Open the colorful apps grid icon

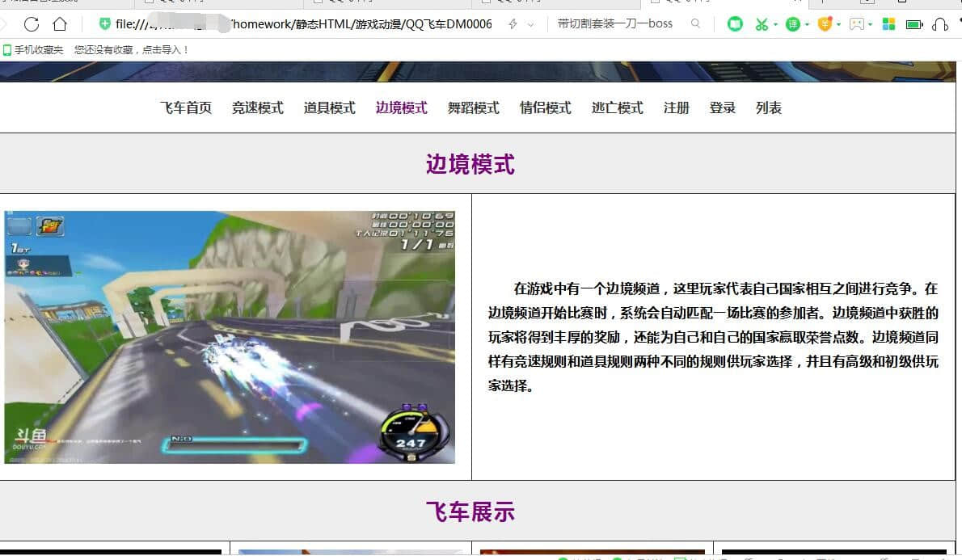[x=888, y=24]
